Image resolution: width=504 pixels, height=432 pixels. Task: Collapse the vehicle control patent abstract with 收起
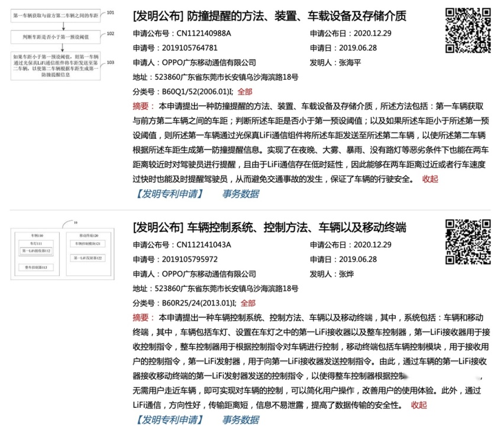coord(419,405)
